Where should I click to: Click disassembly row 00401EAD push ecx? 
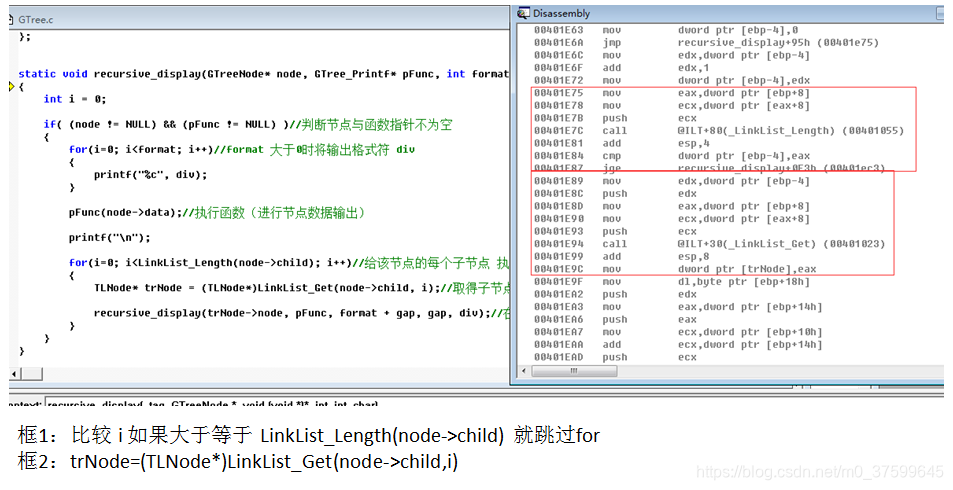[615, 357]
